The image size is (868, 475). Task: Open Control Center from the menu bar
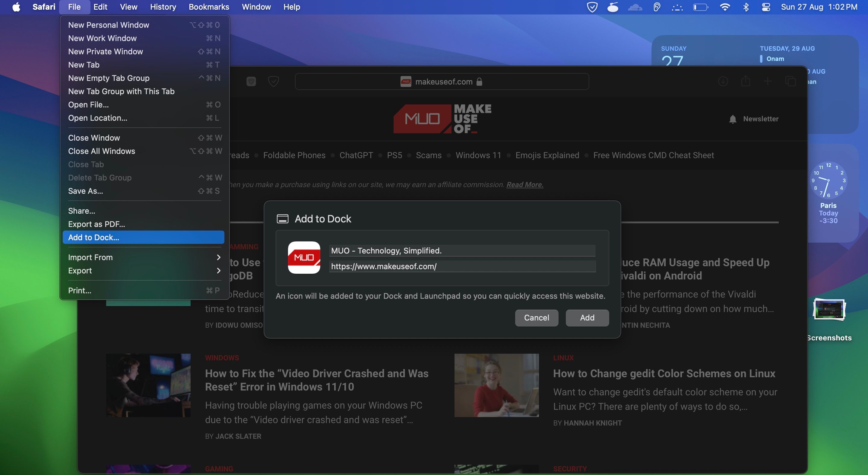click(x=766, y=7)
